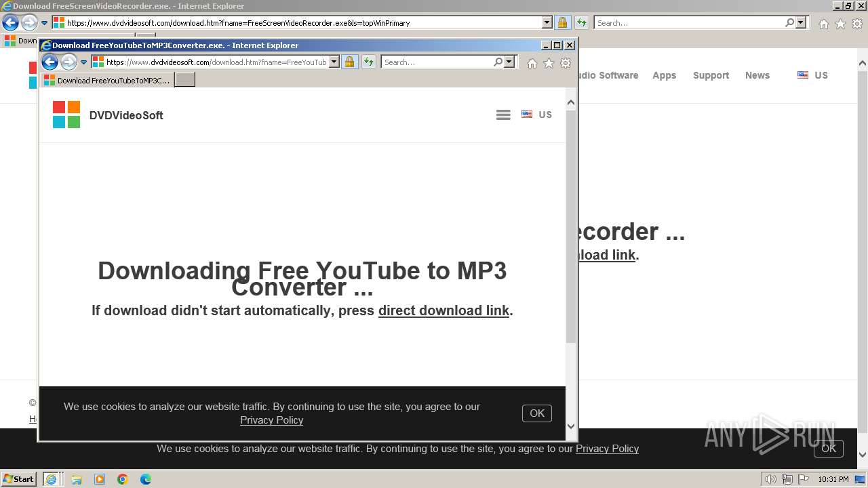
Task: Launch Edge from taskbar
Action: coord(146,479)
